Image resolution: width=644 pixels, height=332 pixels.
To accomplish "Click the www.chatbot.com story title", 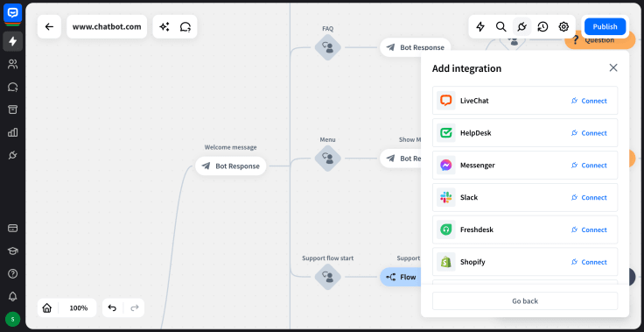I will point(107,27).
